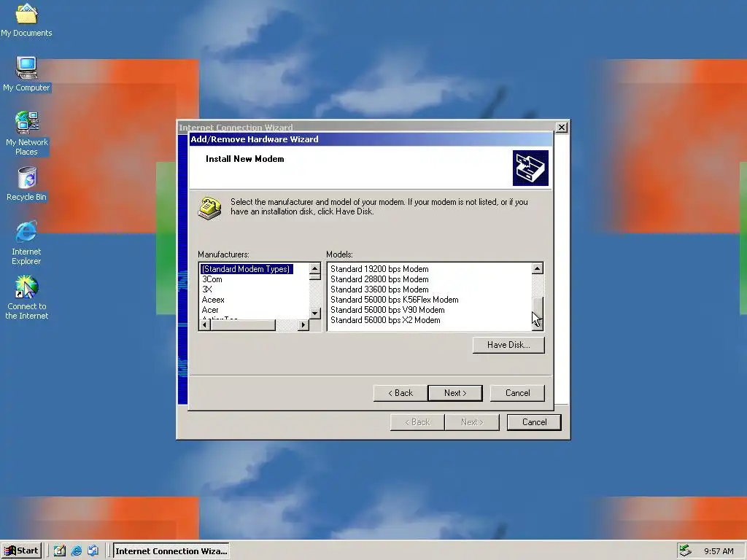Click Back in Add/Remove Hardware Wizard
The height and width of the screenshot is (560, 747).
coord(400,393)
